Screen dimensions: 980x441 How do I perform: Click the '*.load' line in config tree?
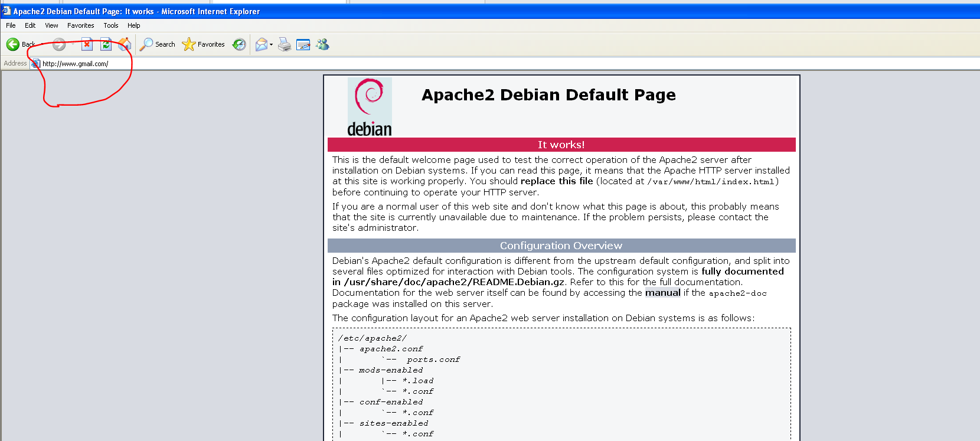418,381
